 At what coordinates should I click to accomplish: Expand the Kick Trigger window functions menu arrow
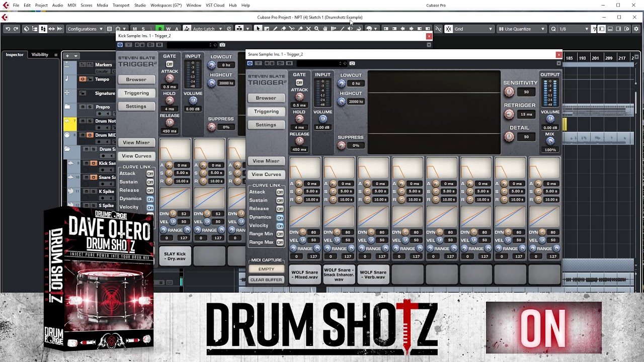click(429, 45)
